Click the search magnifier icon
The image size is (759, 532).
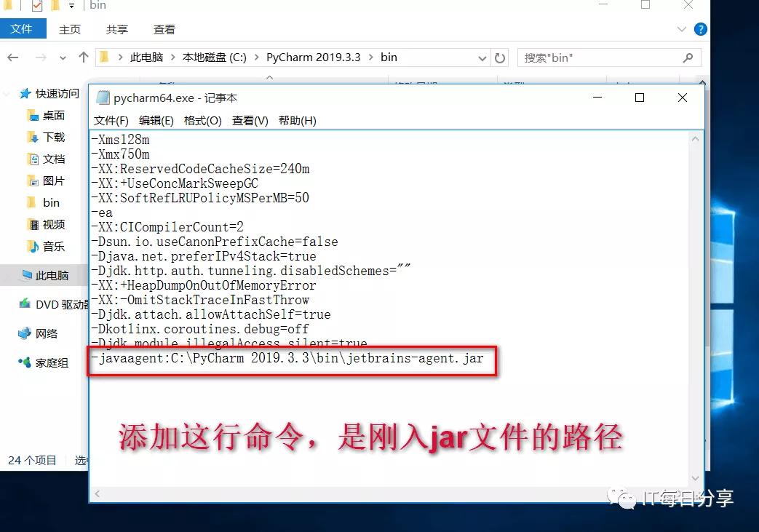[688, 58]
